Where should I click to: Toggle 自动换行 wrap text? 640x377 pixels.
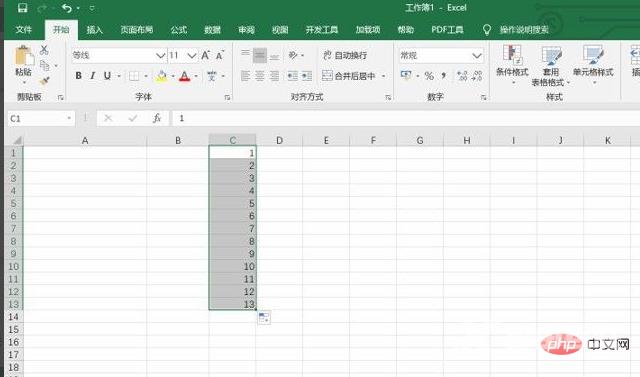click(x=345, y=55)
